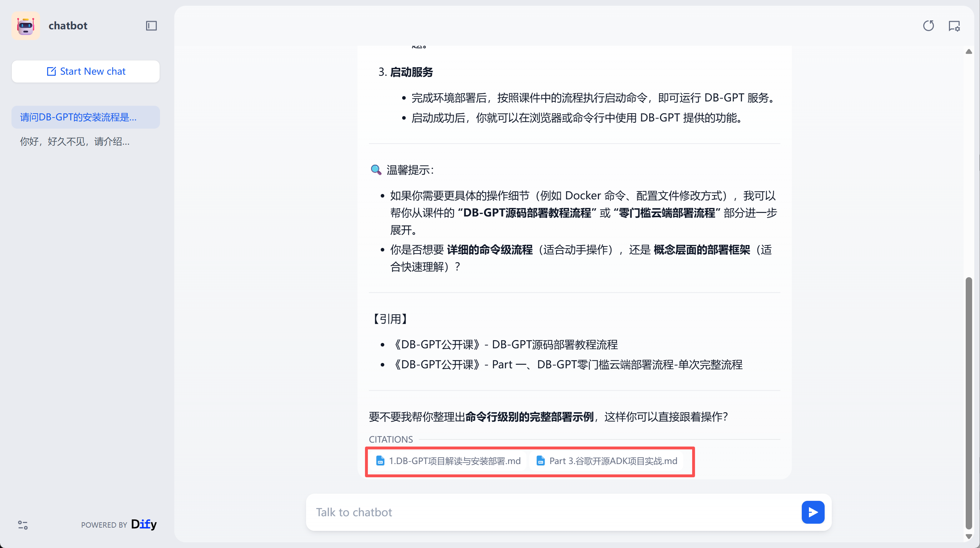Start a new chat
This screenshot has width=980, height=548.
click(86, 71)
